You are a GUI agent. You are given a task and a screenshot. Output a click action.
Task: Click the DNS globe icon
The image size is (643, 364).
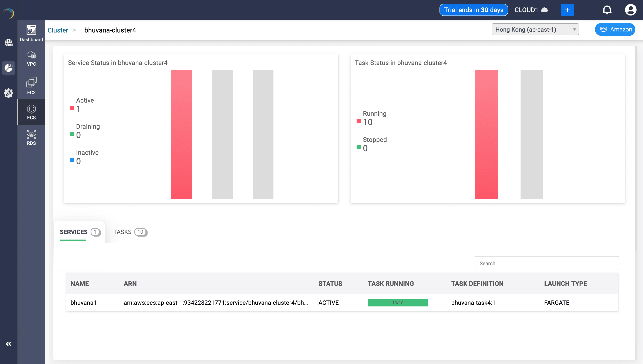9,42
